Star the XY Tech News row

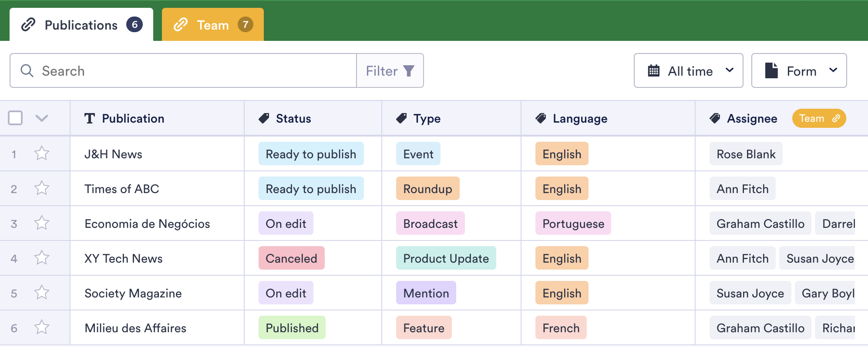(x=42, y=258)
